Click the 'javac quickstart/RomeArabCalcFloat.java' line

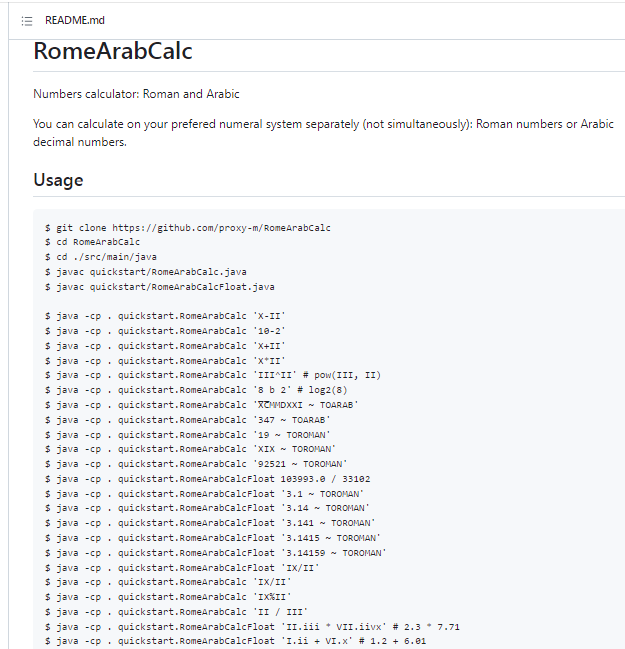coord(160,286)
